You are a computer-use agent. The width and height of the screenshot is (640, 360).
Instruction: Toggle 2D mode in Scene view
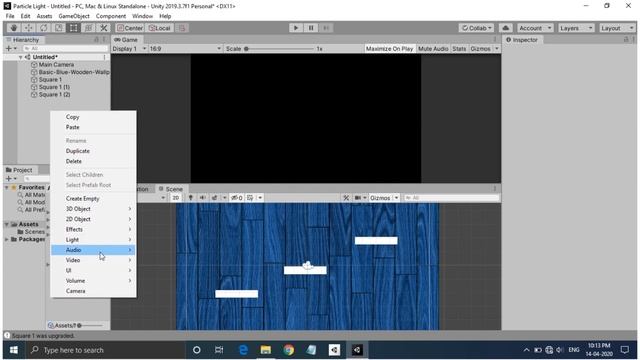176,198
